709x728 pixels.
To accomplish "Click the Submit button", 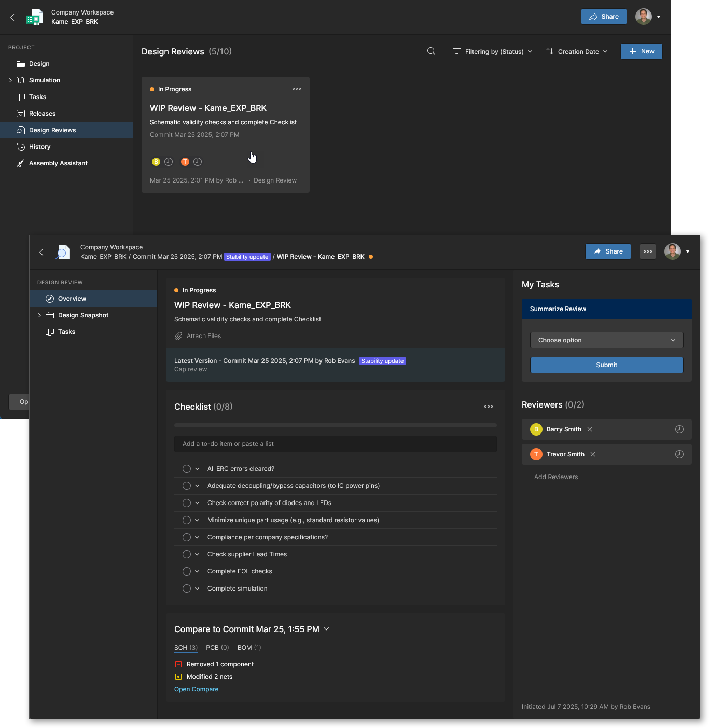I will coord(606,365).
